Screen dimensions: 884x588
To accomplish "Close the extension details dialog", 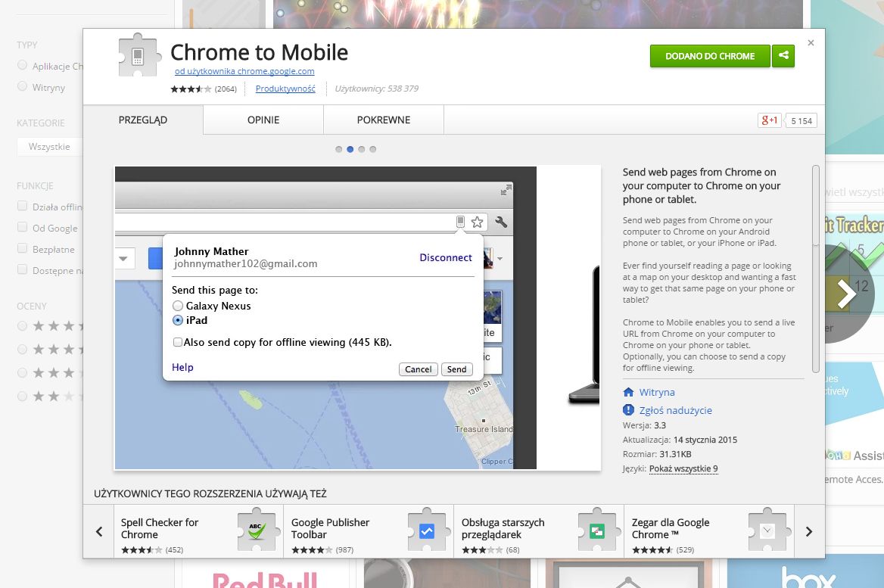I will click(x=811, y=43).
